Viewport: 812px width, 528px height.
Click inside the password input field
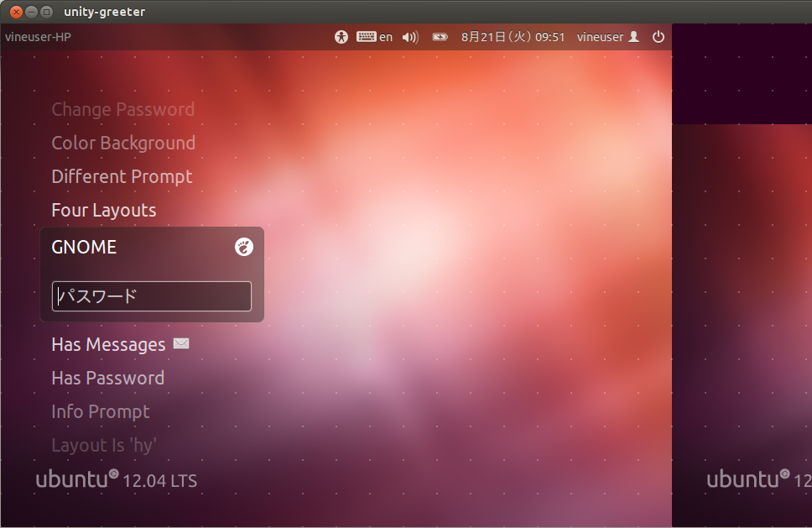151,295
